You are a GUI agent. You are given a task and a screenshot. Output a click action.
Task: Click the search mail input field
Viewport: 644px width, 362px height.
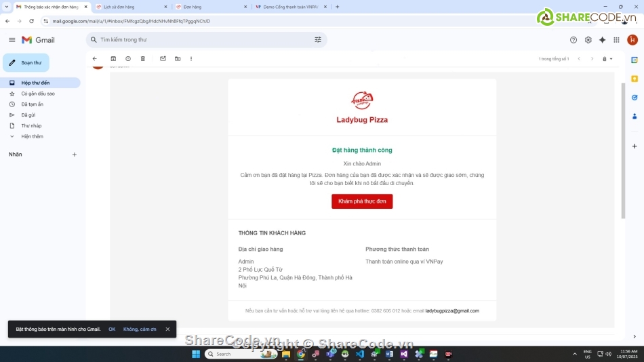205,40
